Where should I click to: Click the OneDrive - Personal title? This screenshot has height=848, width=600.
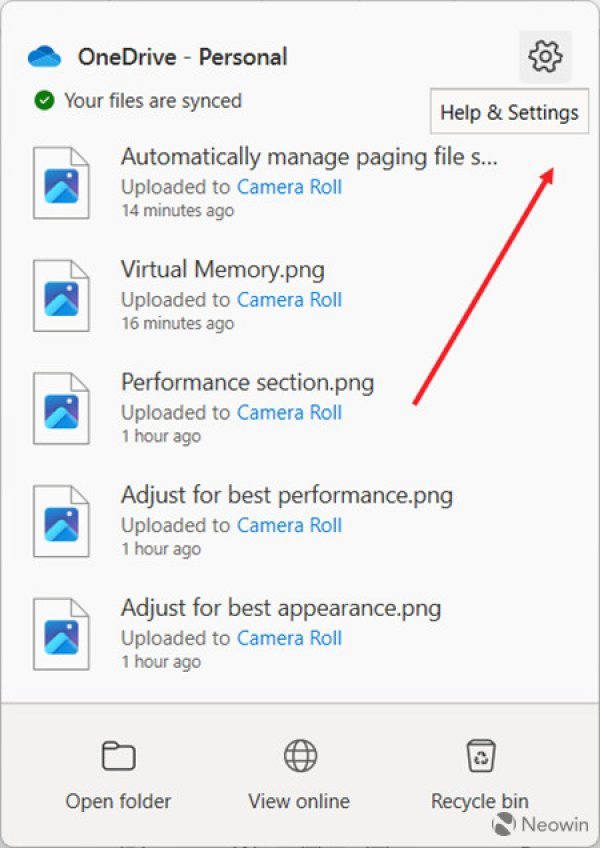click(182, 57)
